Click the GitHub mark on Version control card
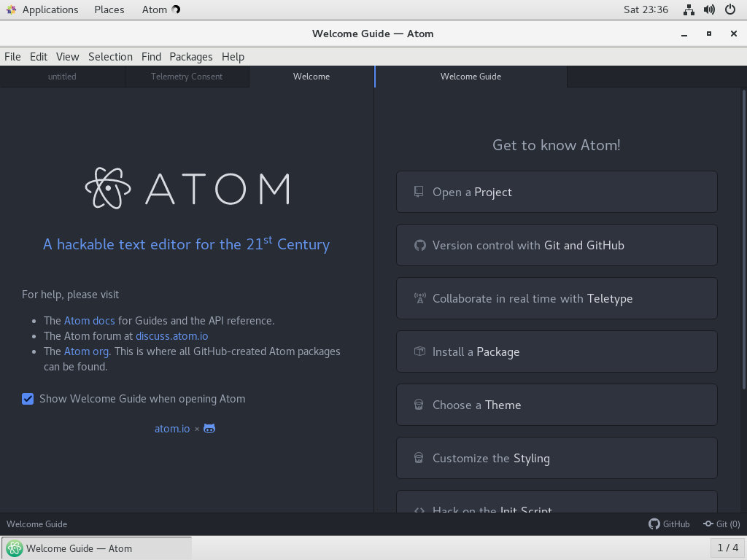 [419, 245]
